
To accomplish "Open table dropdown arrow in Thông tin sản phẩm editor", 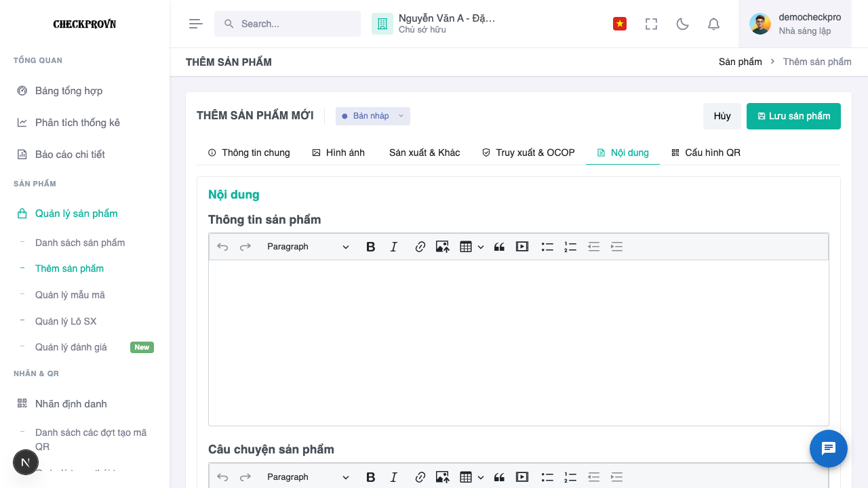I will [481, 247].
